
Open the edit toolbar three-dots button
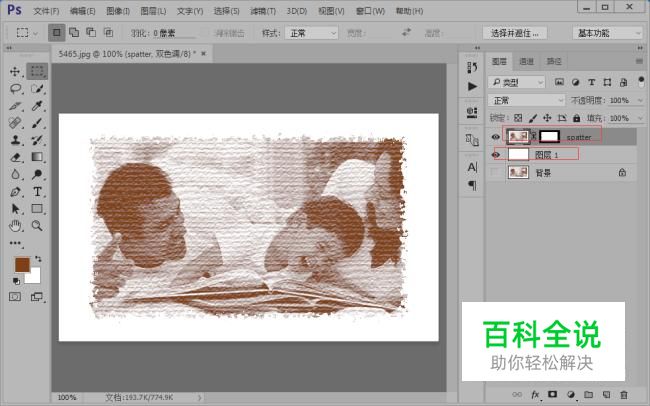point(15,243)
